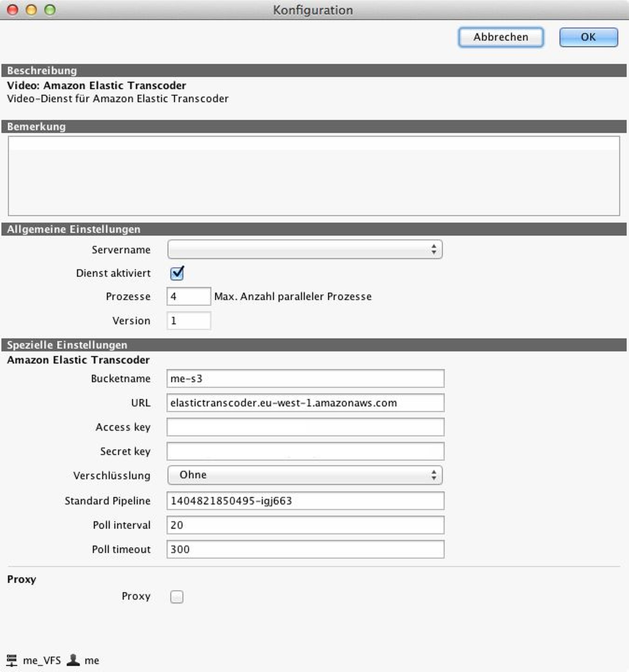This screenshot has height=672, width=629.
Task: Confirm with the OK button
Action: click(588, 37)
